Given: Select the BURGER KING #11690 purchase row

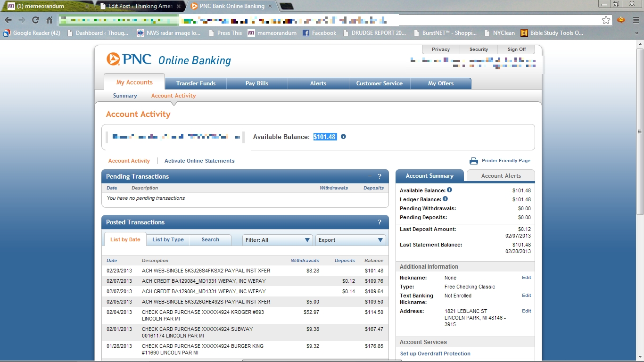Looking at the screenshot, I should 245,349.
